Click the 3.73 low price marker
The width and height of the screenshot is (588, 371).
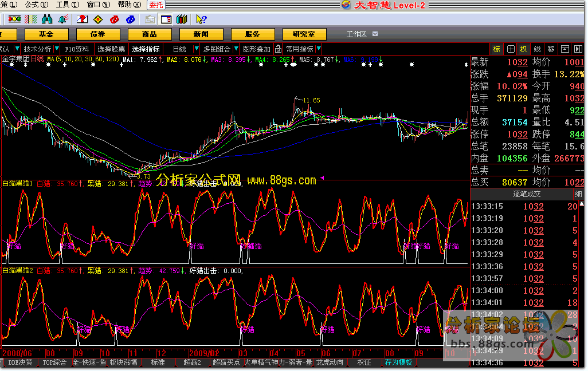point(144,176)
